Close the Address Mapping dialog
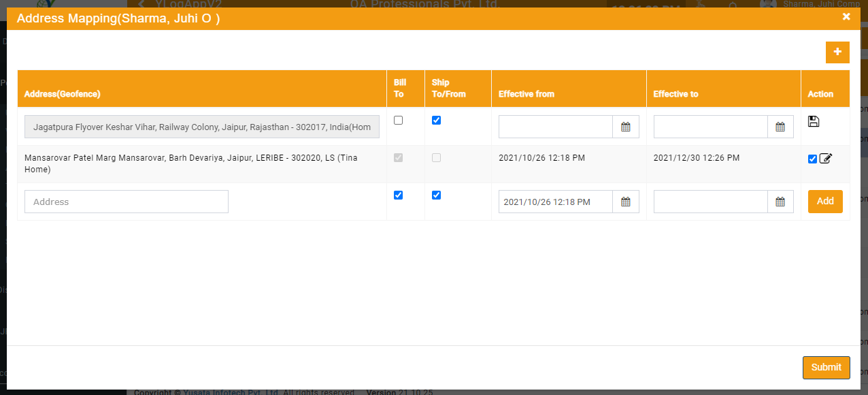This screenshot has width=868, height=395. (x=846, y=17)
